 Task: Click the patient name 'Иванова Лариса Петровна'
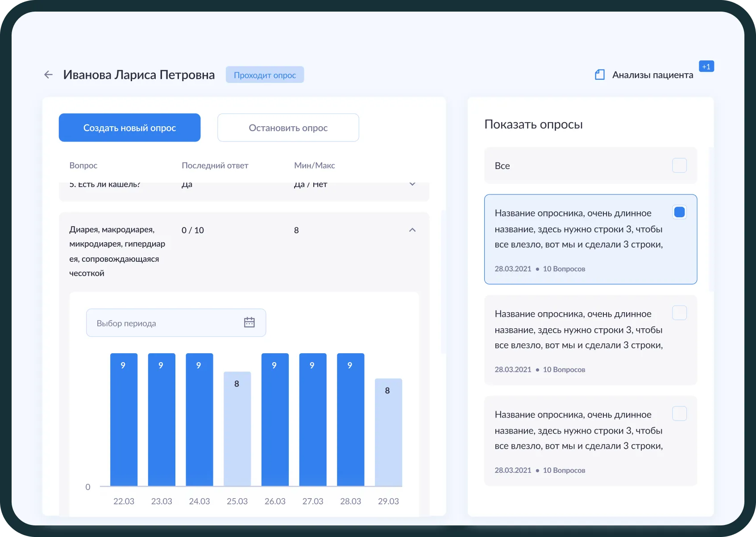click(139, 74)
